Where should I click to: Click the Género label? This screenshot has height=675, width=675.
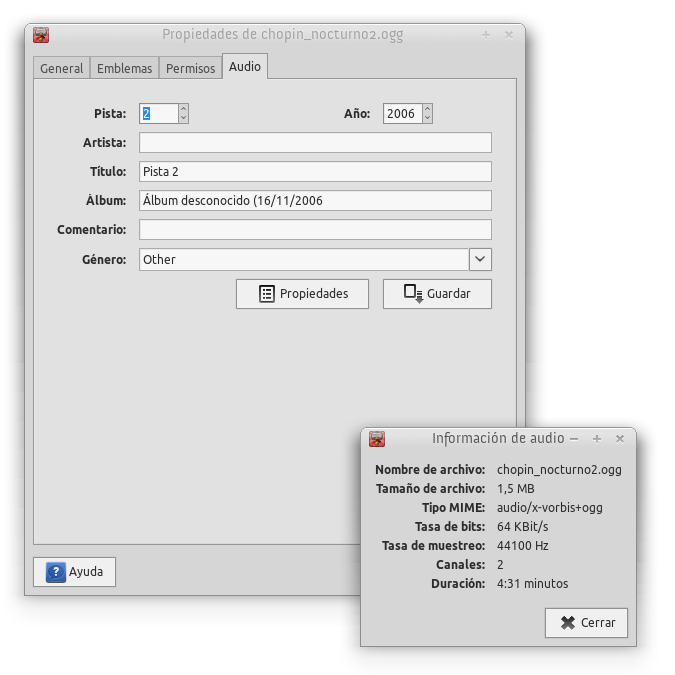coord(104,260)
